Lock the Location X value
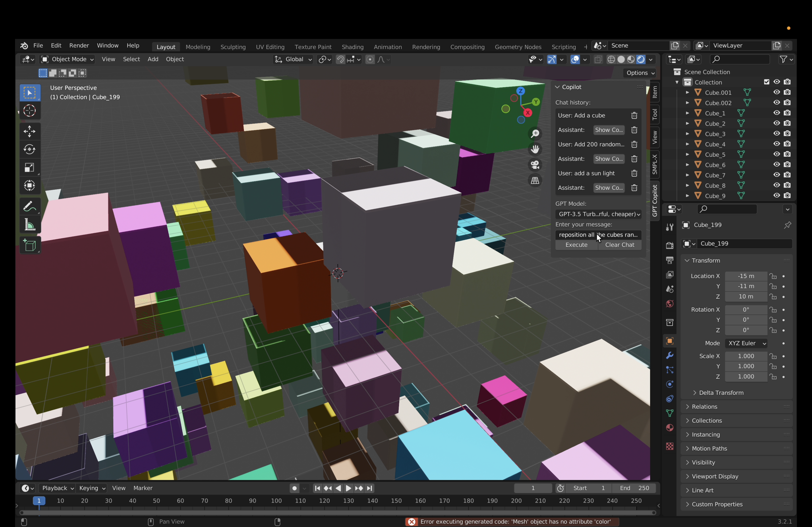 [x=773, y=276]
